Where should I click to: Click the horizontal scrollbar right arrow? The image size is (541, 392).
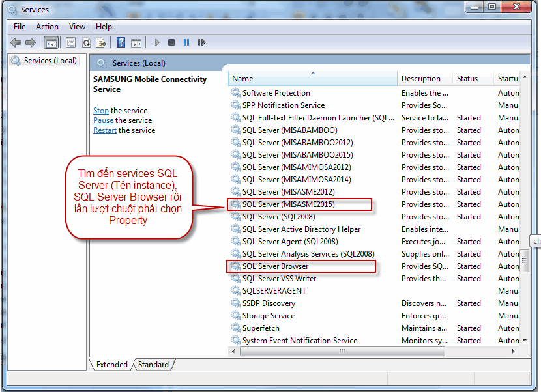(x=514, y=352)
